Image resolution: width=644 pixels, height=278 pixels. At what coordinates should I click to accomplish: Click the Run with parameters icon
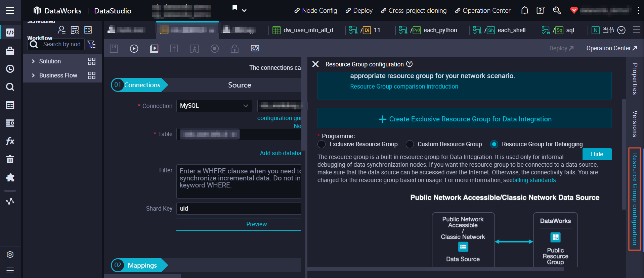[154, 49]
